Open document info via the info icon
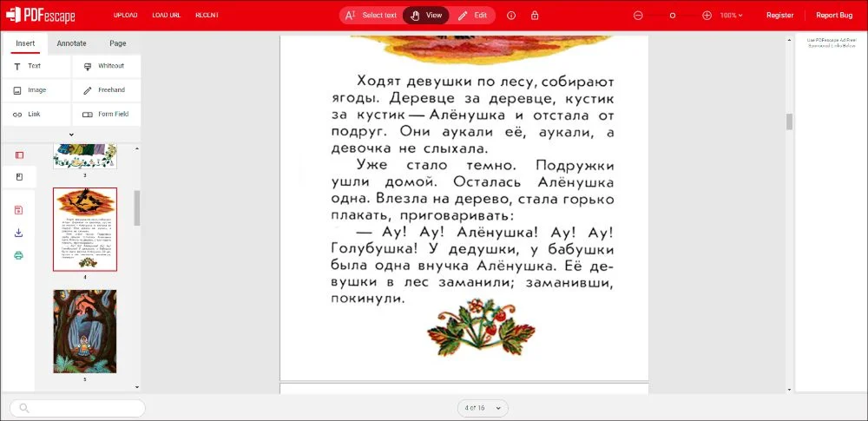This screenshot has width=868, height=421. click(x=511, y=16)
